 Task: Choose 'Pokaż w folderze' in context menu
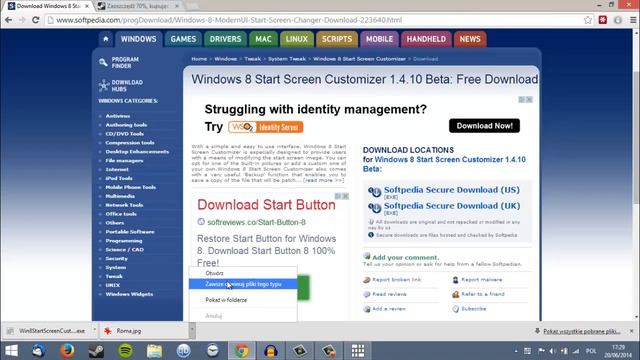tap(226, 300)
